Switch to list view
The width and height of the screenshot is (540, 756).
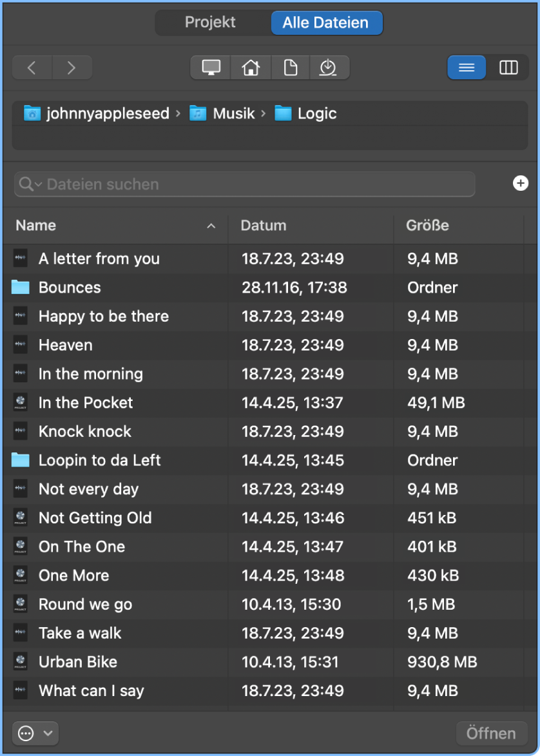[x=467, y=68]
